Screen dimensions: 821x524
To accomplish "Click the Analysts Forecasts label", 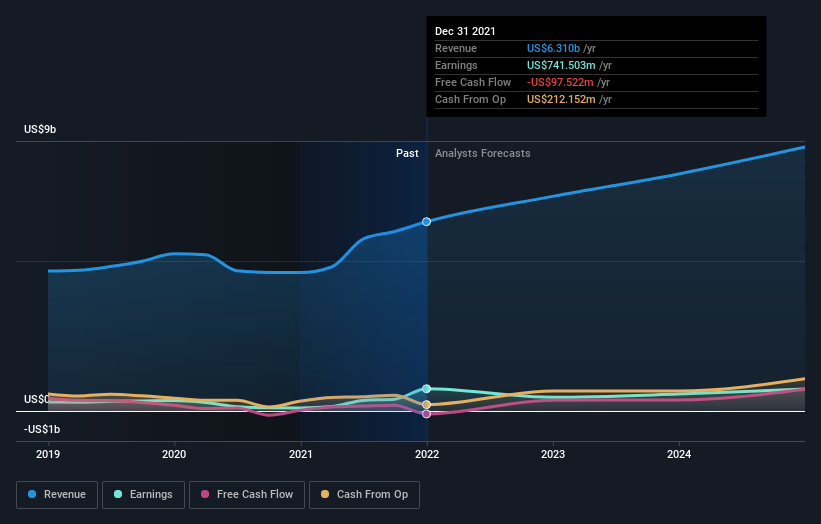I will tap(483, 153).
